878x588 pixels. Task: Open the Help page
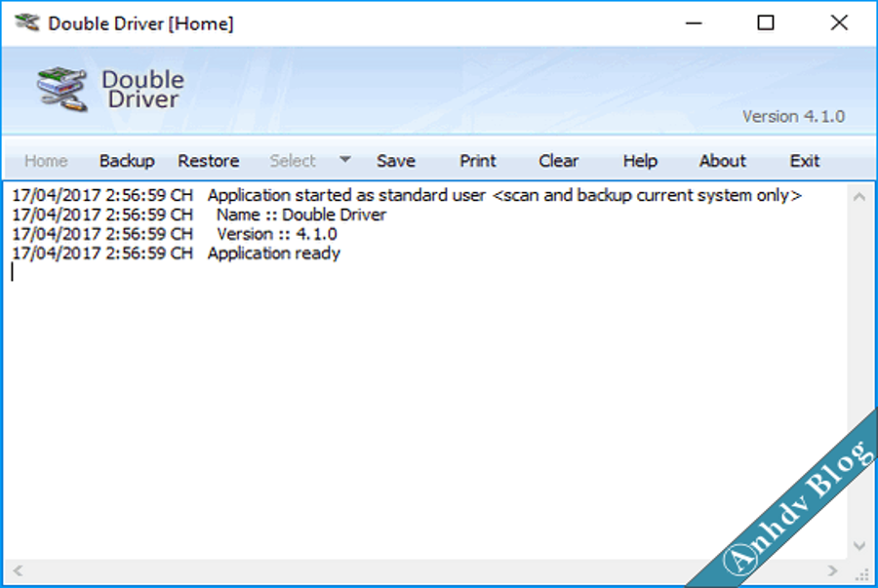[x=640, y=161]
